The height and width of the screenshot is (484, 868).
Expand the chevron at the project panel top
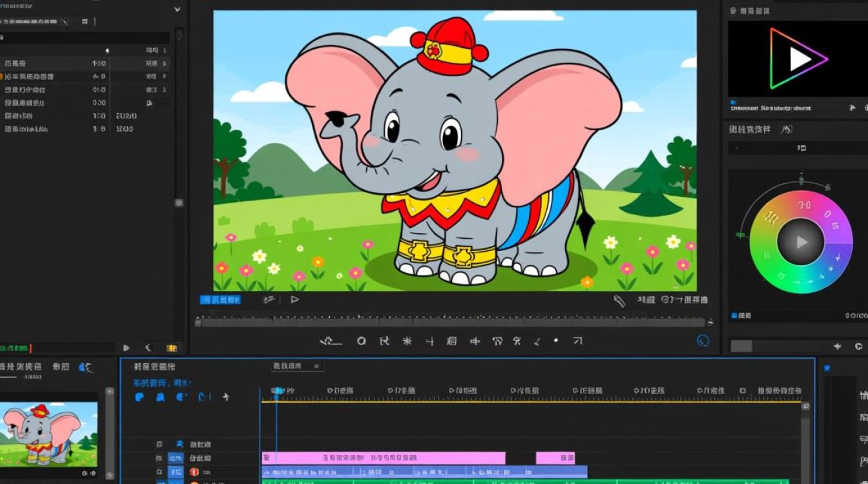[x=178, y=10]
